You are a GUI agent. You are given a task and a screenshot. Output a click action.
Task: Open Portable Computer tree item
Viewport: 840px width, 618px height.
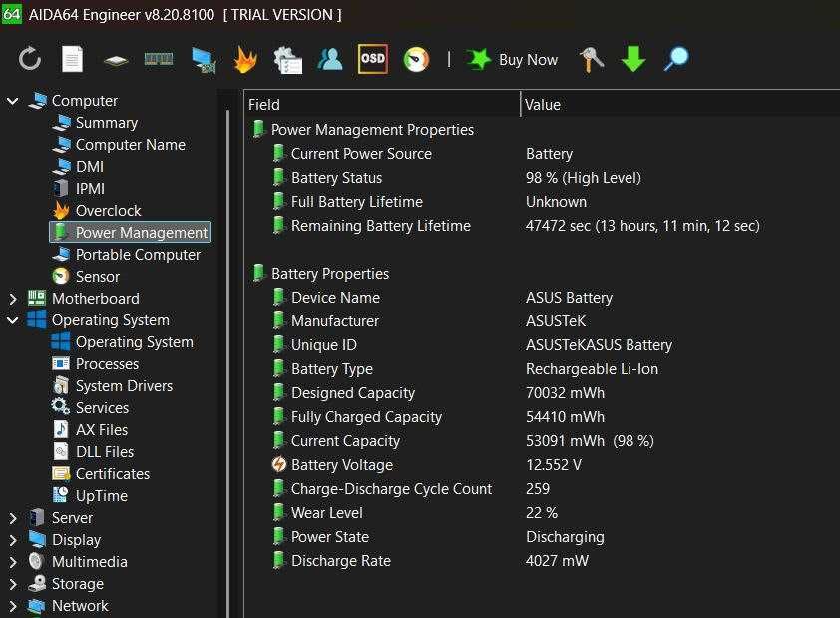138,254
